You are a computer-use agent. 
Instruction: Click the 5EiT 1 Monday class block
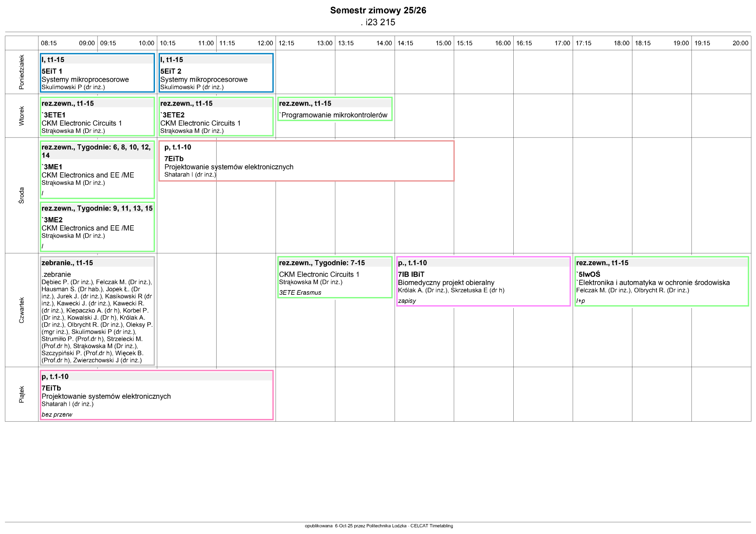click(97, 73)
